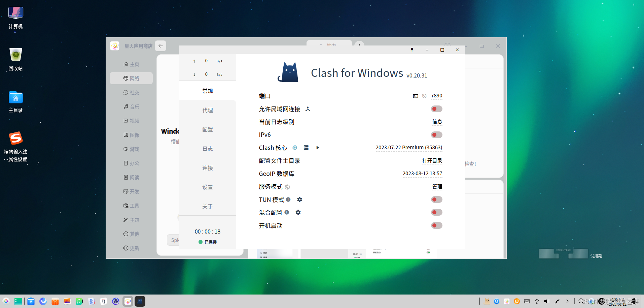Select 主页 in 星火应用商店 sidebar
Viewport: 644px width, 308px height.
131,64
